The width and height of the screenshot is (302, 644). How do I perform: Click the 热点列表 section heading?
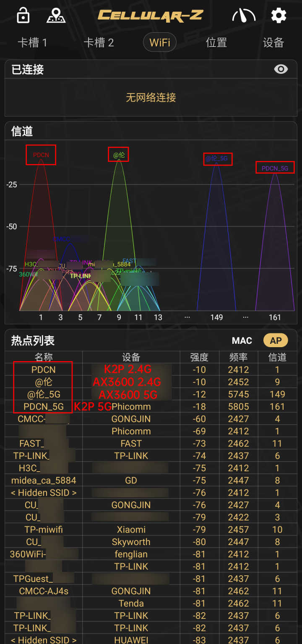click(33, 340)
